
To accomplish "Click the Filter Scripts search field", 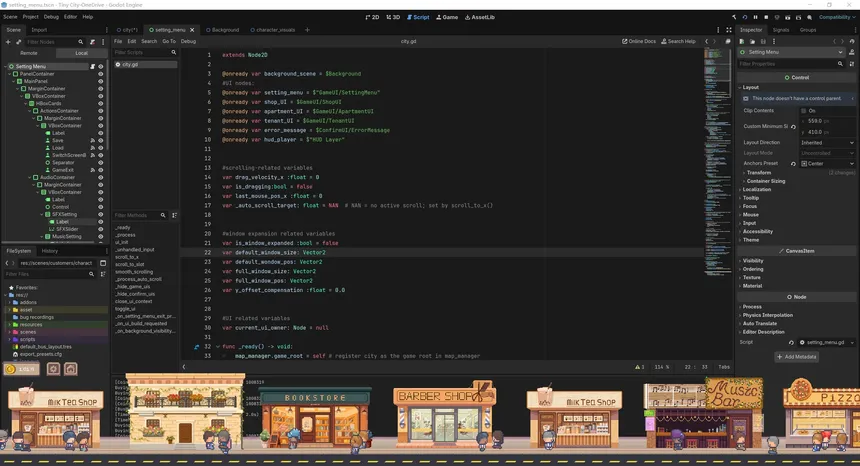I will [x=145, y=53].
